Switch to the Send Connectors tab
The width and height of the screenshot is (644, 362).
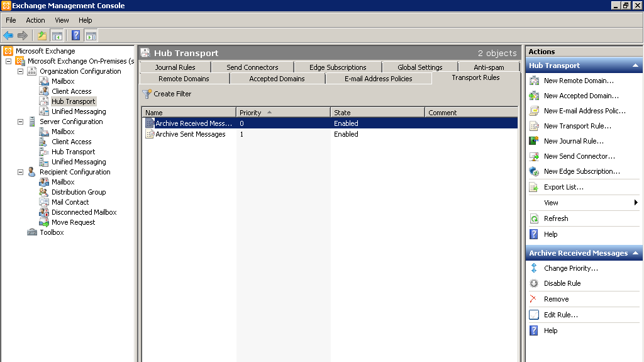[252, 67]
